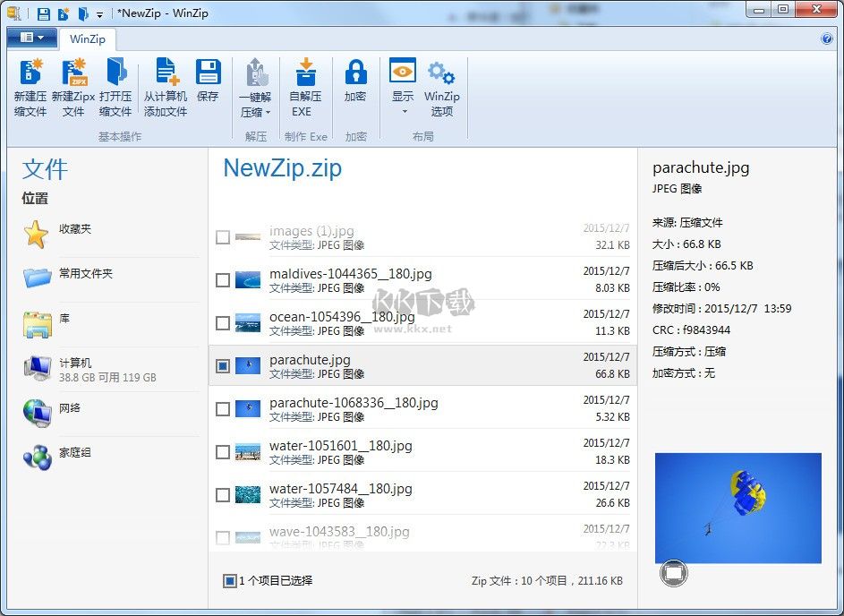This screenshot has height=616, width=844.
Task: Expand the 一键解压缩 dropdown arrow
Action: 268,113
